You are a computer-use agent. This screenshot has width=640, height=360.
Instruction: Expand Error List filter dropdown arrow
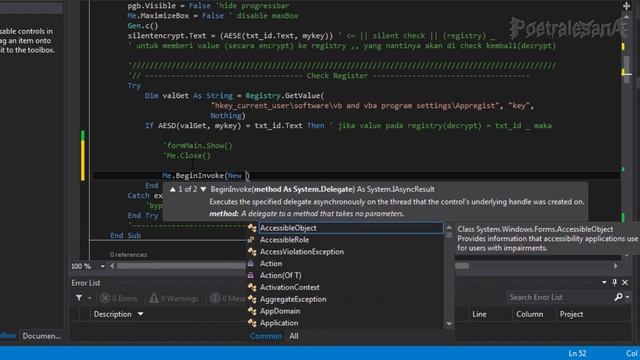[x=89, y=298]
